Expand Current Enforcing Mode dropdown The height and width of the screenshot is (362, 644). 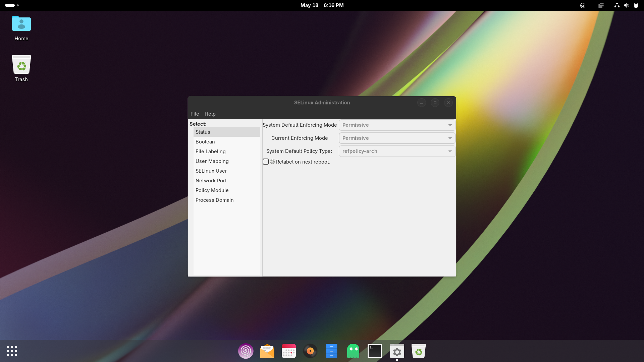[x=397, y=138]
